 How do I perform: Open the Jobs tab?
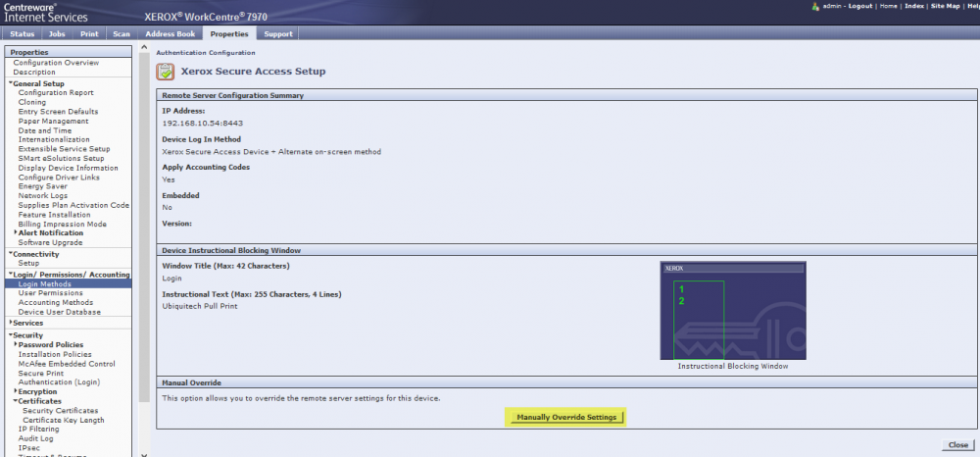tap(57, 34)
